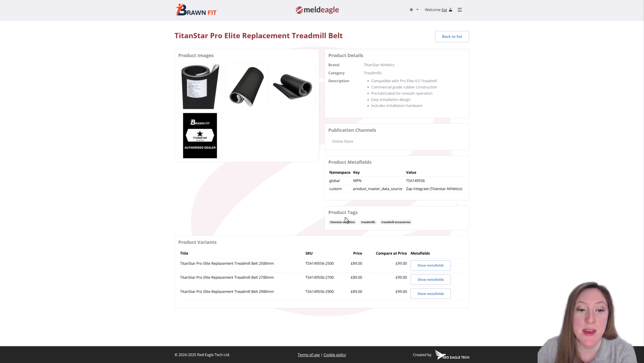Open the hamburger navigation menu

click(459, 10)
